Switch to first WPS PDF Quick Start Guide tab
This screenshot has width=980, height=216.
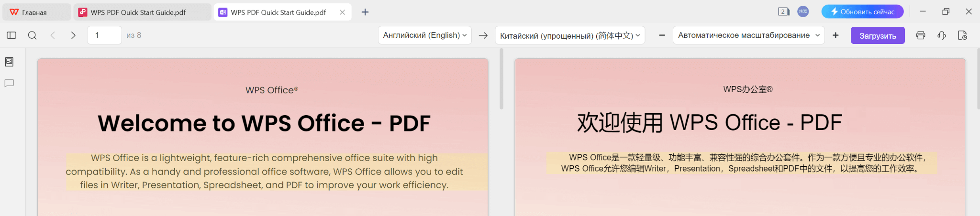pos(138,12)
